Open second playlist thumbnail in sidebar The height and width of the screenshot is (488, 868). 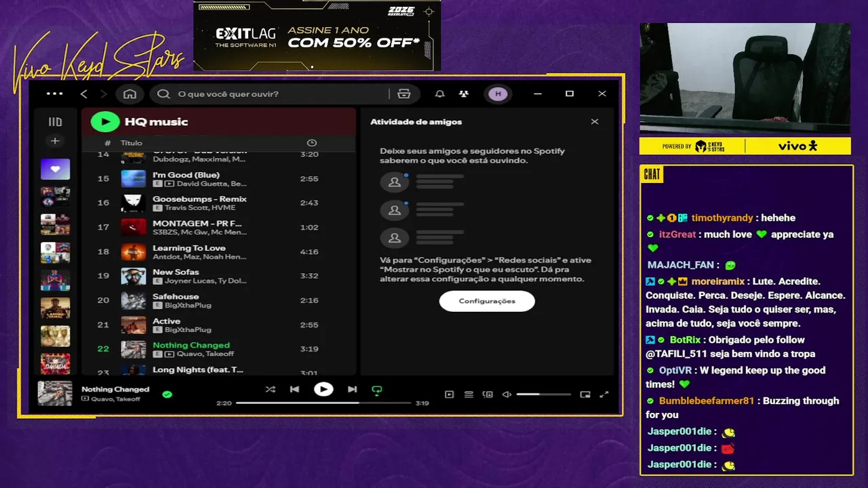(x=55, y=197)
